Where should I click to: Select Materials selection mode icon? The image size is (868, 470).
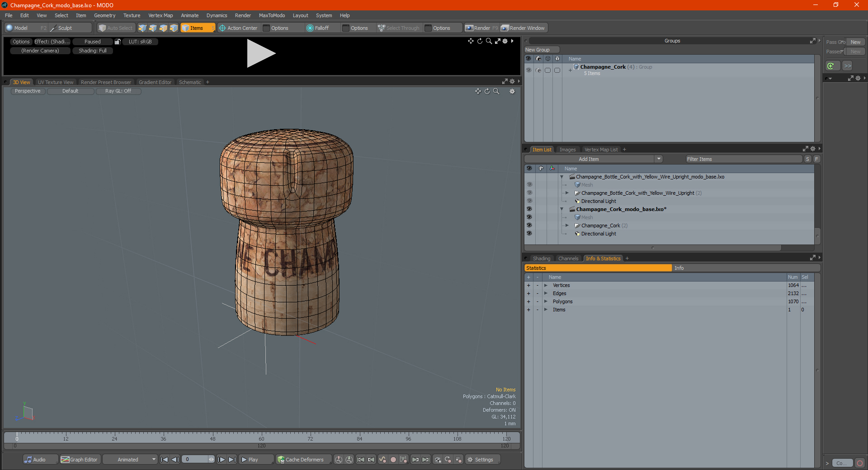[x=174, y=28]
